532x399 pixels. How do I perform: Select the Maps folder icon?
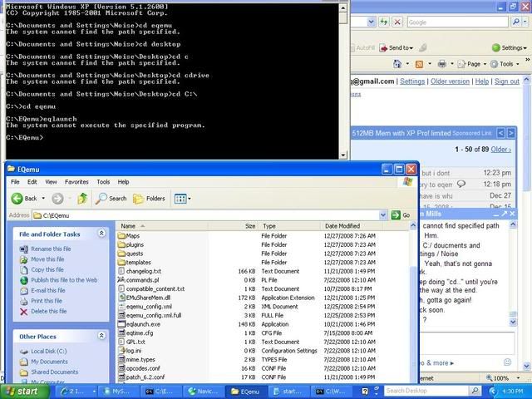coord(121,236)
